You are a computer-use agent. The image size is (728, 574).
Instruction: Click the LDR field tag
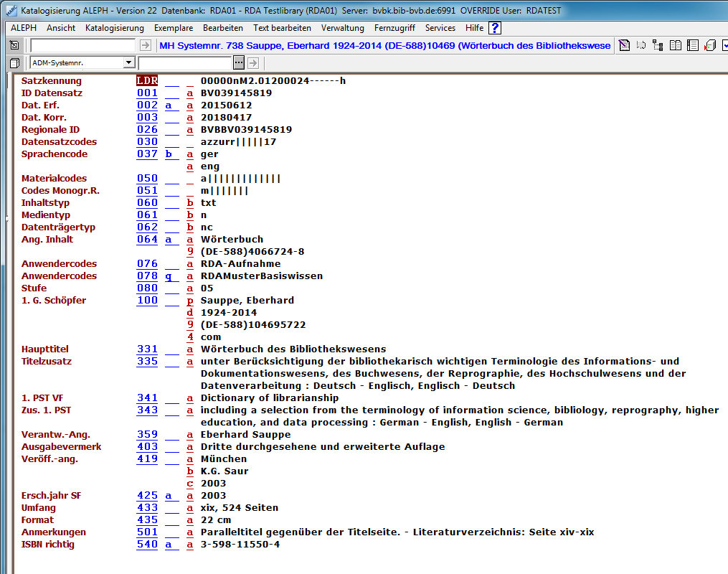[147, 80]
